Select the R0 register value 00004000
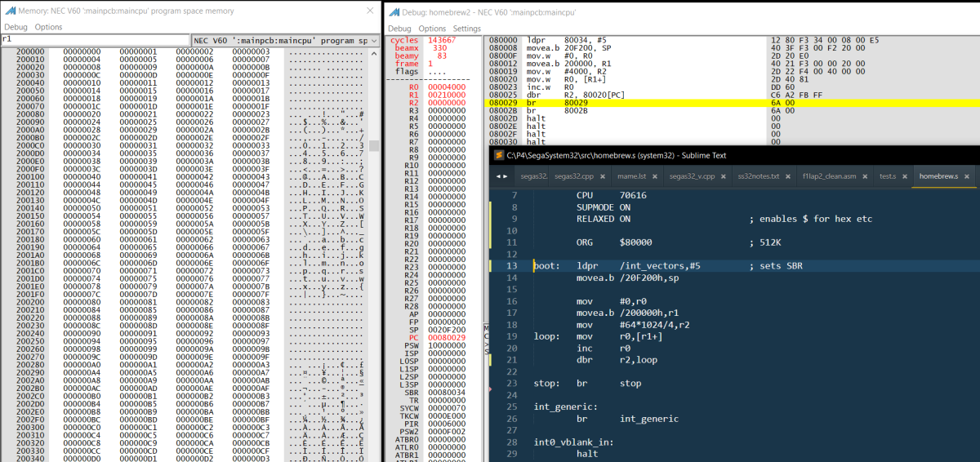Viewport: 980px width, 462px height. (446, 87)
